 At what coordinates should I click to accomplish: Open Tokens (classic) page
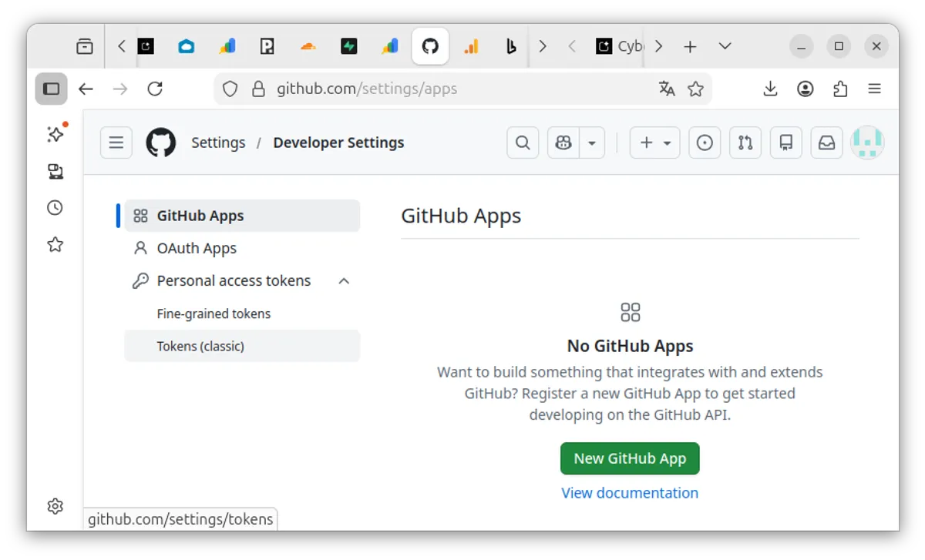(x=242, y=346)
